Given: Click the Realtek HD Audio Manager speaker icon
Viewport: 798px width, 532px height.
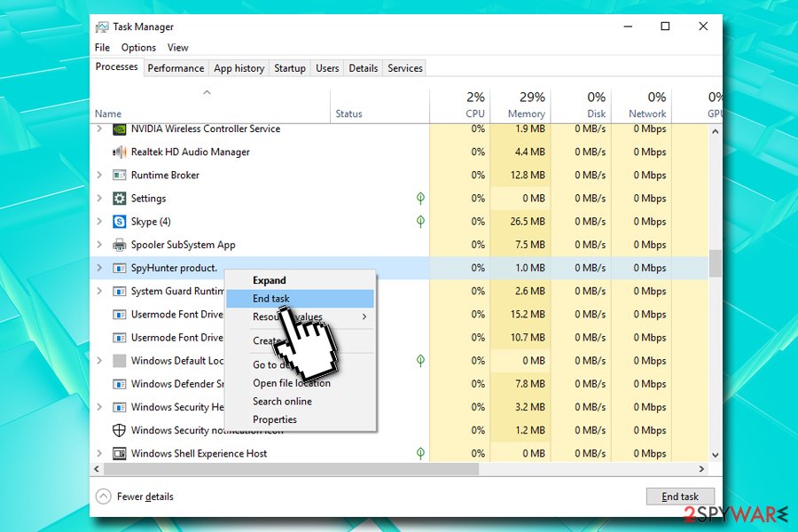Looking at the screenshot, I should [119, 152].
